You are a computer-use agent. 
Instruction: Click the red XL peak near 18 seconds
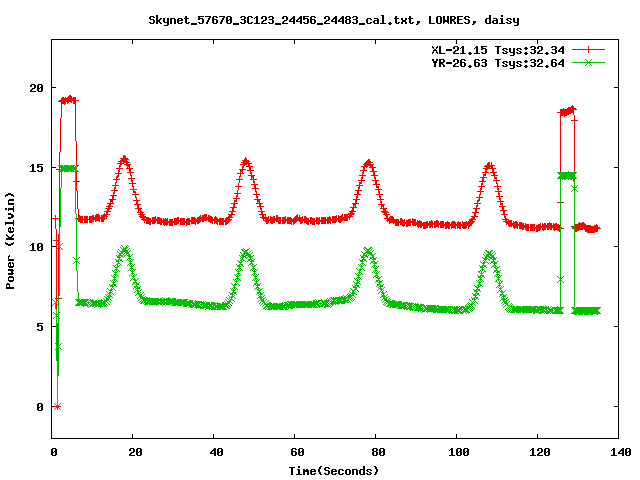[124, 160]
